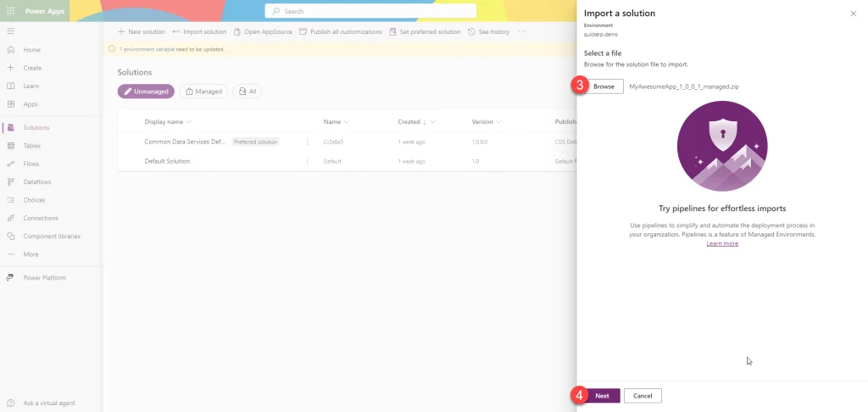Open Component libraries in the sidebar
This screenshot has height=412, width=868.
[x=51, y=236]
